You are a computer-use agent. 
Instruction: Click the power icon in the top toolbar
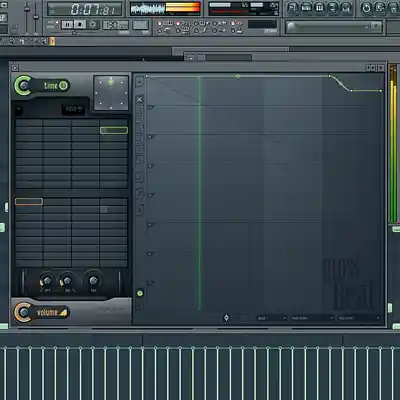click(366, 8)
